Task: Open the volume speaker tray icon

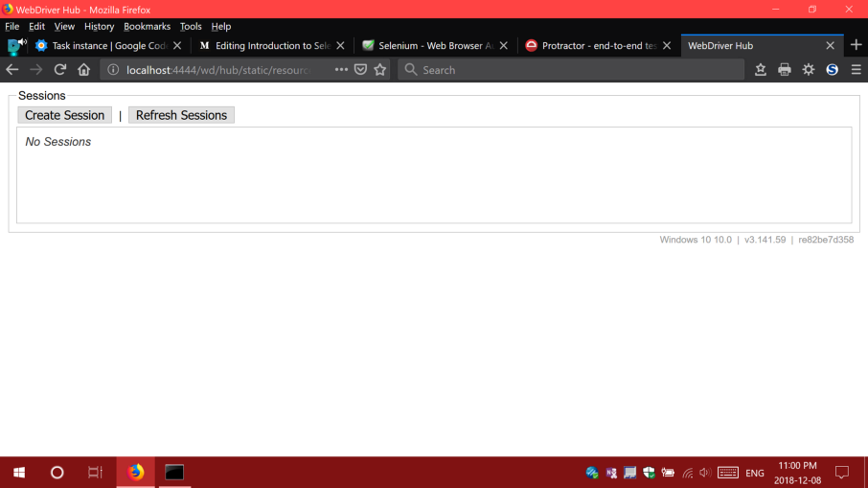Action: tap(705, 473)
